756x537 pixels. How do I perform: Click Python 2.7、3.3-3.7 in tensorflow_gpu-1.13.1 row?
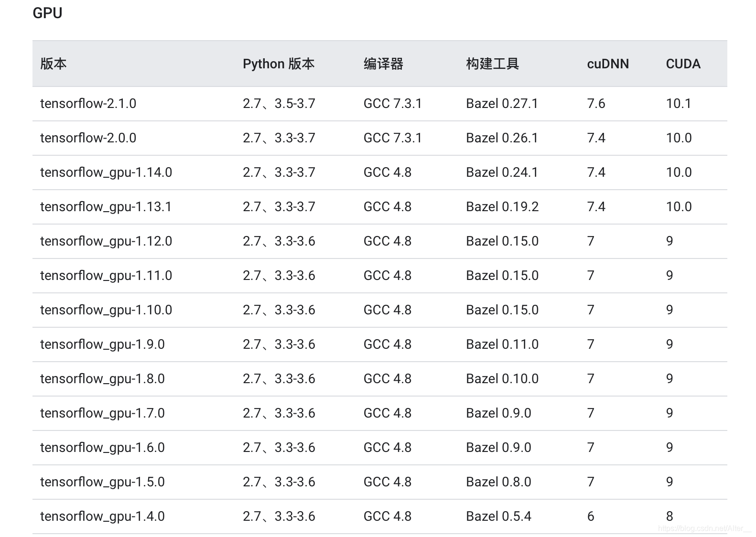pyautogui.click(x=279, y=207)
